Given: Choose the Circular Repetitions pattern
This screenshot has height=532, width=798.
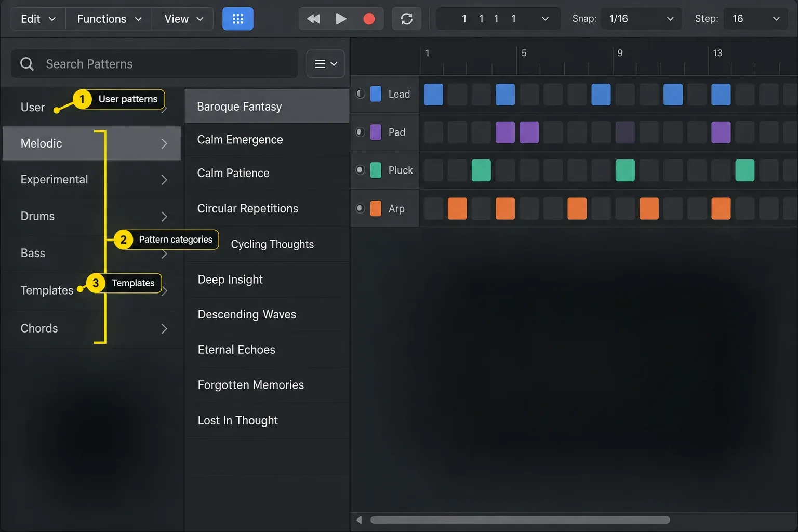Looking at the screenshot, I should point(267,208).
